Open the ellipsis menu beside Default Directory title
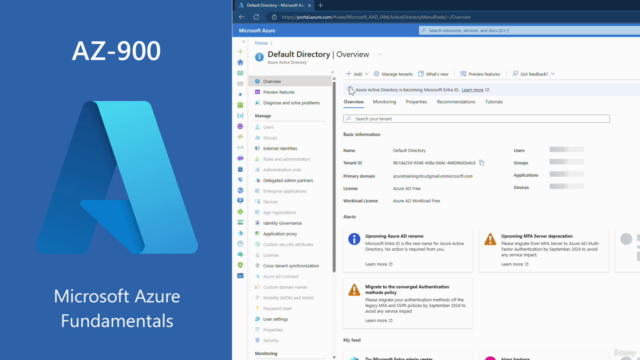 [380, 54]
